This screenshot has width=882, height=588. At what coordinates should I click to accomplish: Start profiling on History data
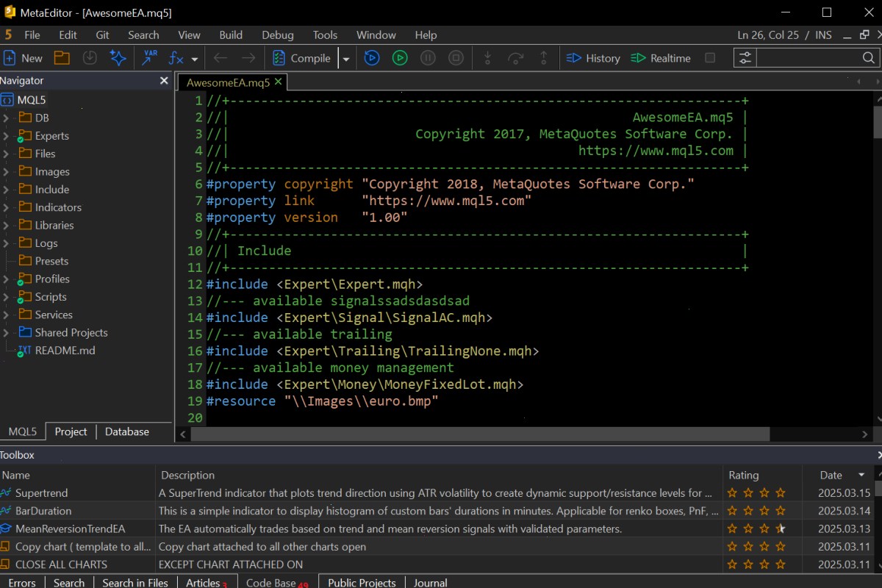point(593,58)
